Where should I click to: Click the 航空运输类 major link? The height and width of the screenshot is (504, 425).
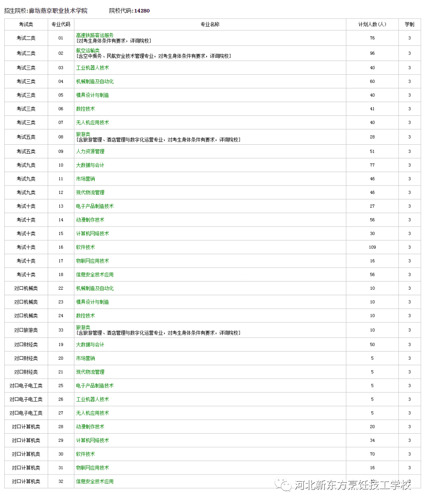pyautogui.click(x=88, y=51)
